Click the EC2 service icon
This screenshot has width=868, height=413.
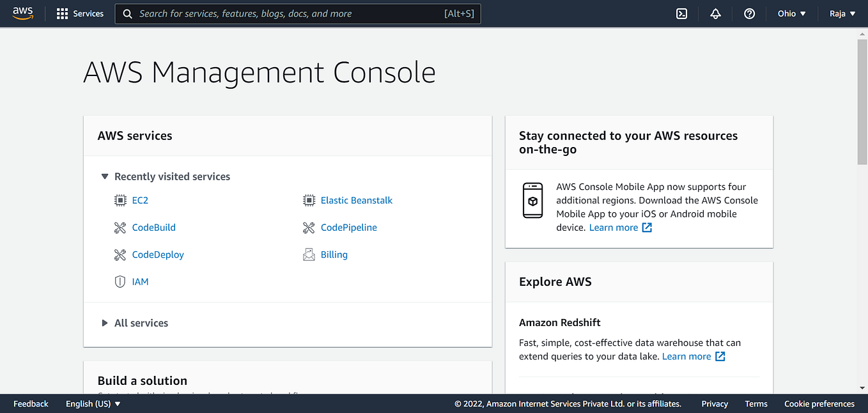120,200
